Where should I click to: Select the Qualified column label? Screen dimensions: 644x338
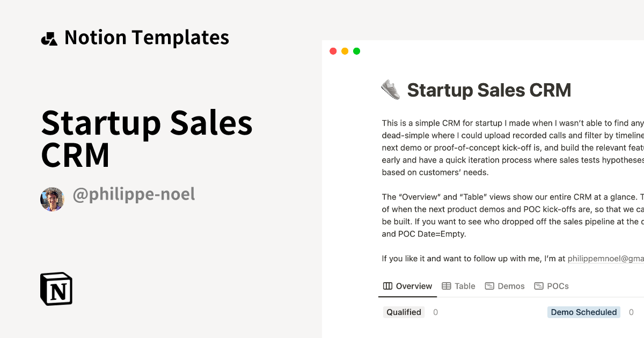point(404,312)
